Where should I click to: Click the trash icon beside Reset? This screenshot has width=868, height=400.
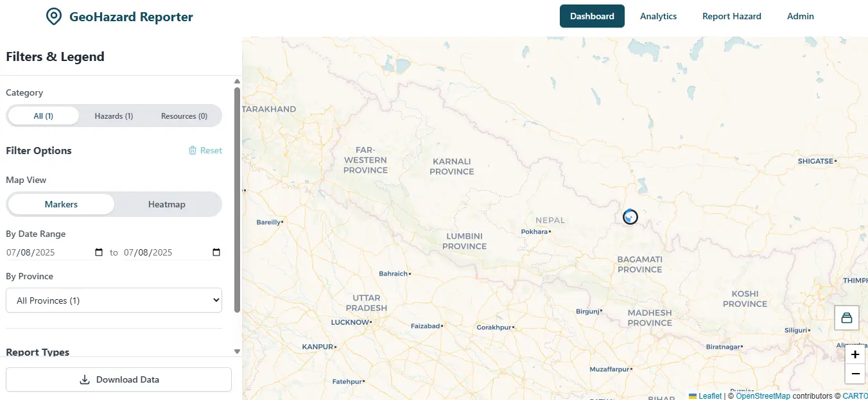[x=193, y=150]
